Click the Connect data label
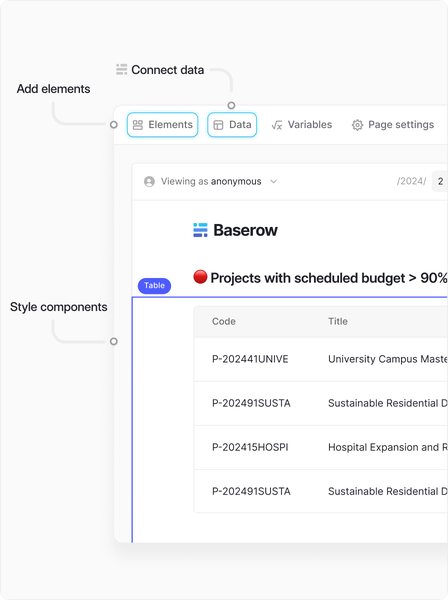Screen dimensions: 448x600 pyautogui.click(x=168, y=70)
